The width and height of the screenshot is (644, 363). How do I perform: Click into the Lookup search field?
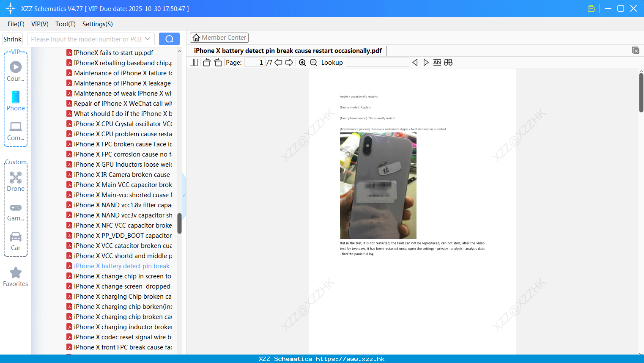click(377, 63)
